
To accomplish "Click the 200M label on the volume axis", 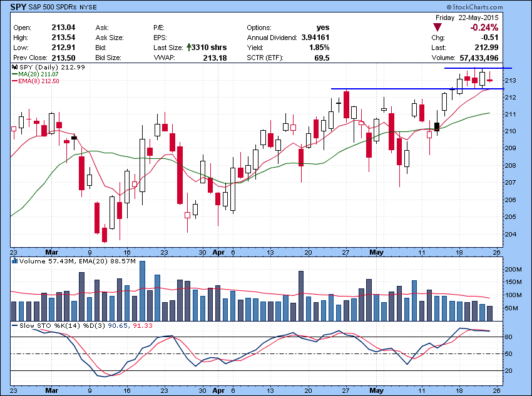I will (x=513, y=270).
